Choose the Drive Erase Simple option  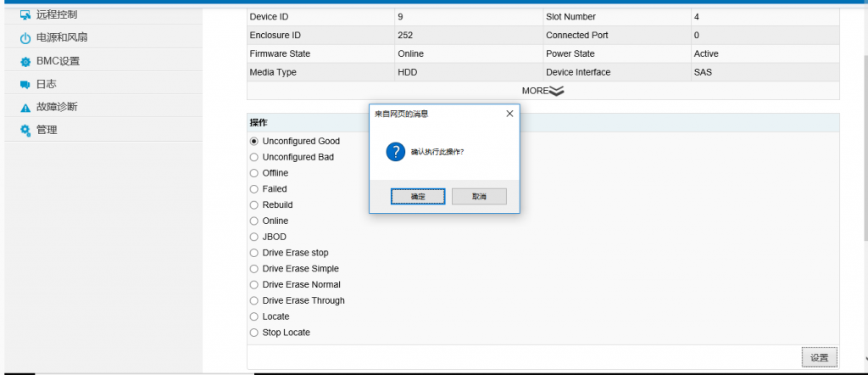coord(254,269)
